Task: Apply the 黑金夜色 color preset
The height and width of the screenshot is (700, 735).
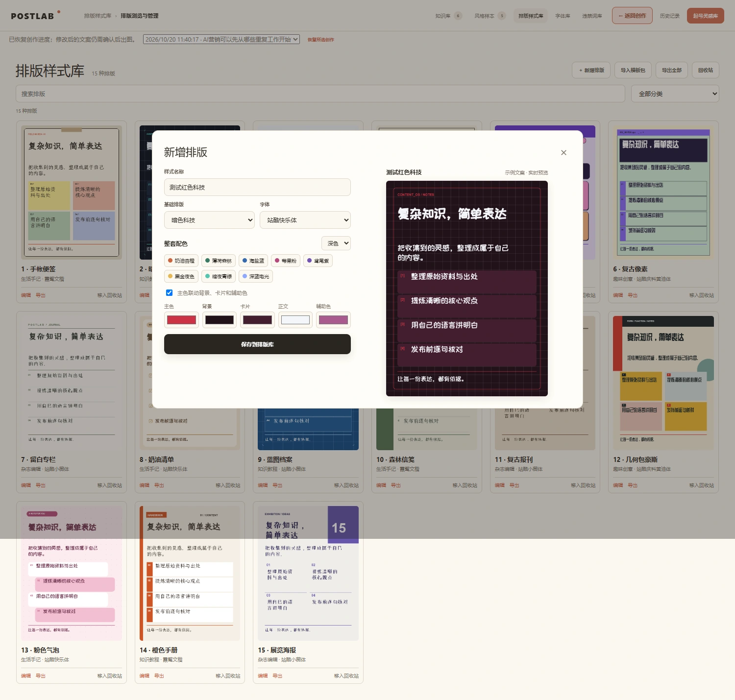Action: click(181, 276)
